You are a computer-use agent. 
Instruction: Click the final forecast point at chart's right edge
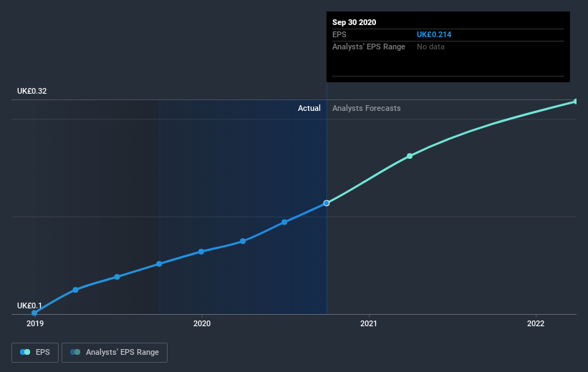(x=576, y=102)
